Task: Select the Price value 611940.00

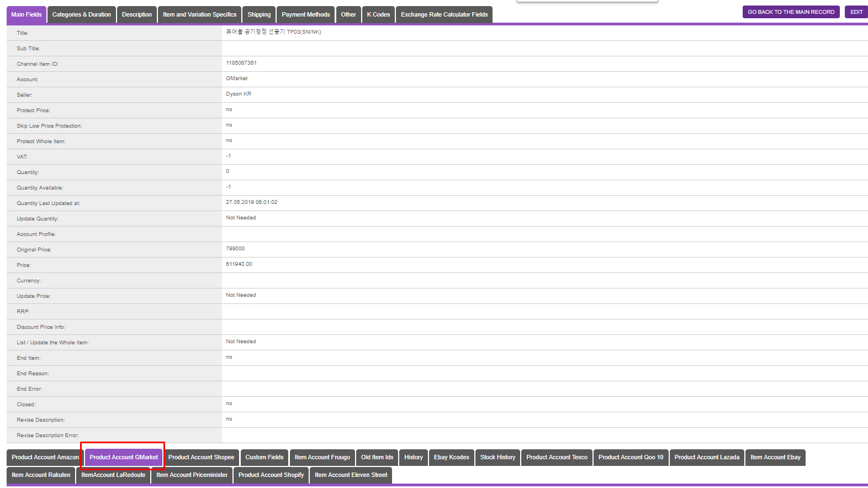Action: [x=239, y=264]
